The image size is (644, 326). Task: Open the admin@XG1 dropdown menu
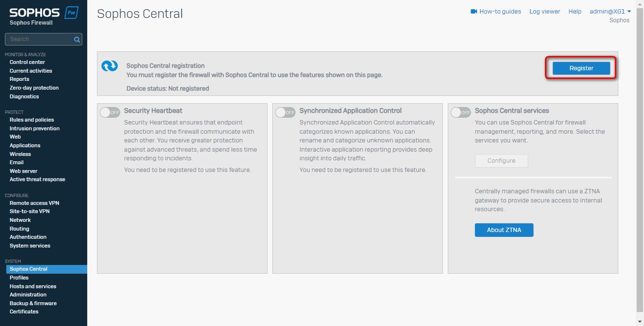tap(610, 12)
